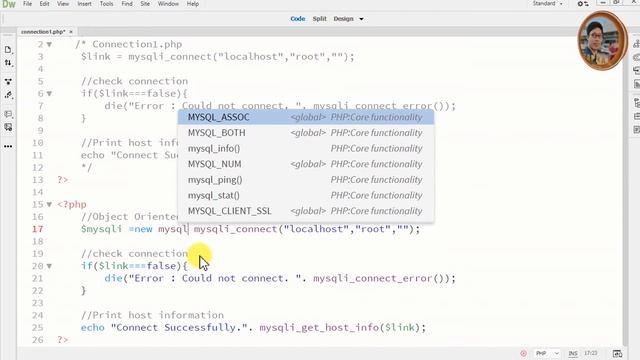
Task: Switch to Split view
Action: [320, 19]
